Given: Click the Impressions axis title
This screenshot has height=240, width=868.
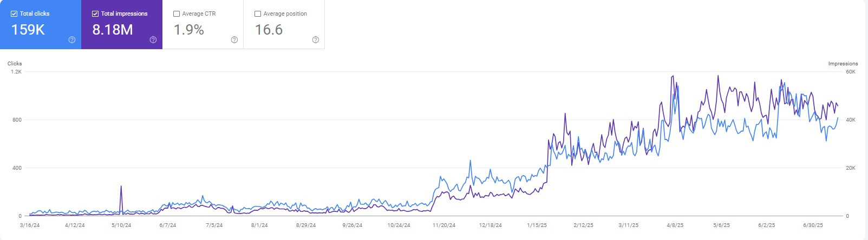Looking at the screenshot, I should click(x=843, y=64).
